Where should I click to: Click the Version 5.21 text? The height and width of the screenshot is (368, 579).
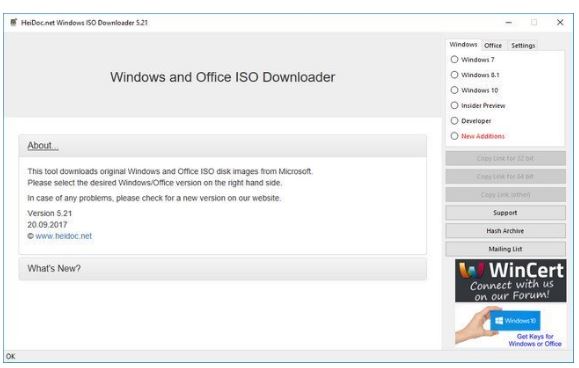click(x=49, y=213)
